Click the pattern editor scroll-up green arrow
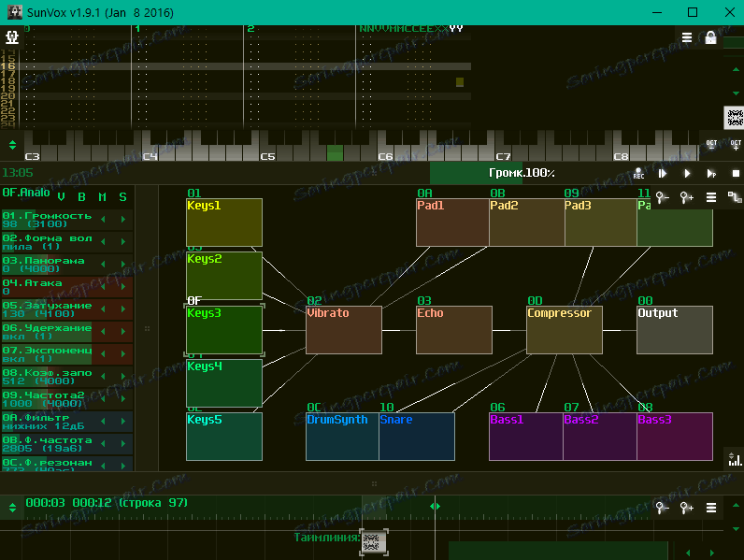Viewport: 744px width, 560px height. point(736,69)
